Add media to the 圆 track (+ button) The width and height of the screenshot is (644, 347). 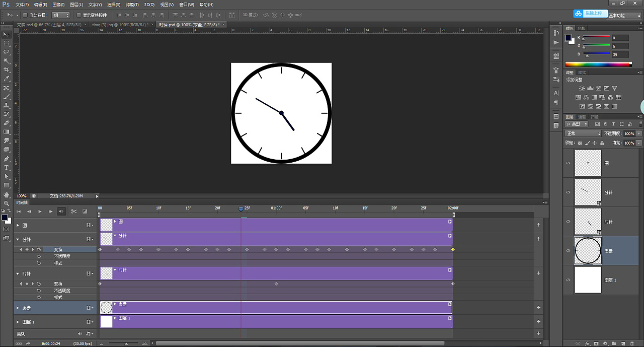538,225
